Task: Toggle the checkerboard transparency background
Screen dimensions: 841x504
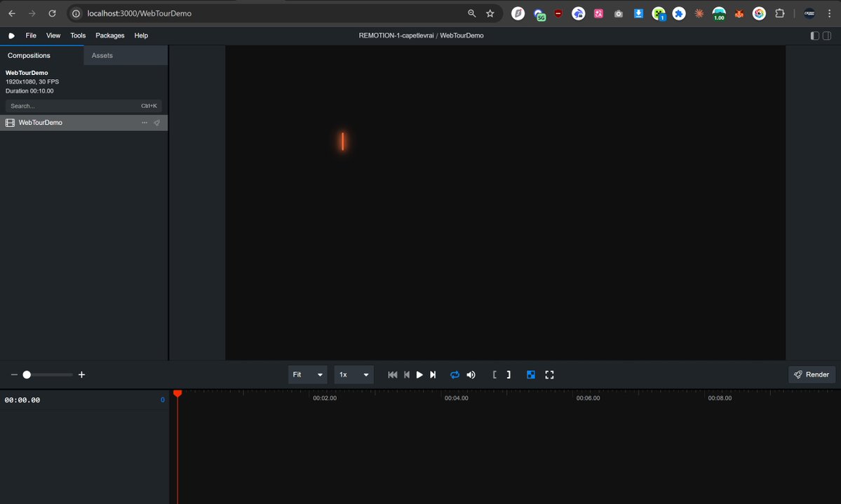Action: click(531, 375)
